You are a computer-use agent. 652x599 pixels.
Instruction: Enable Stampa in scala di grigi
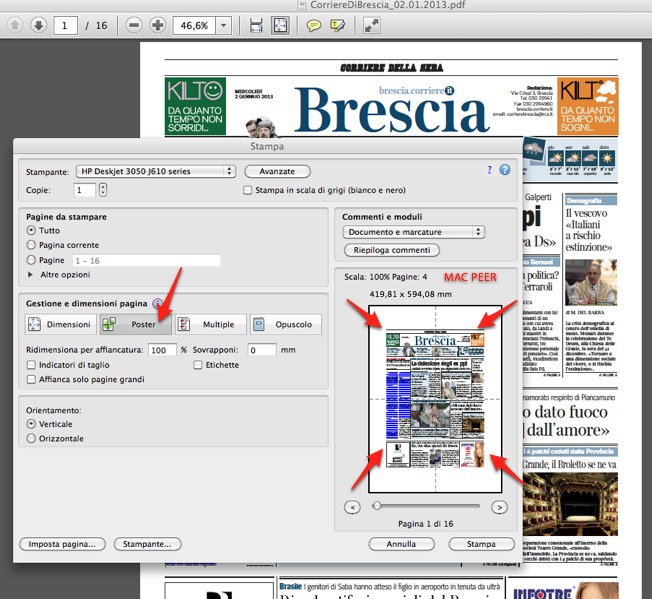[x=247, y=190]
